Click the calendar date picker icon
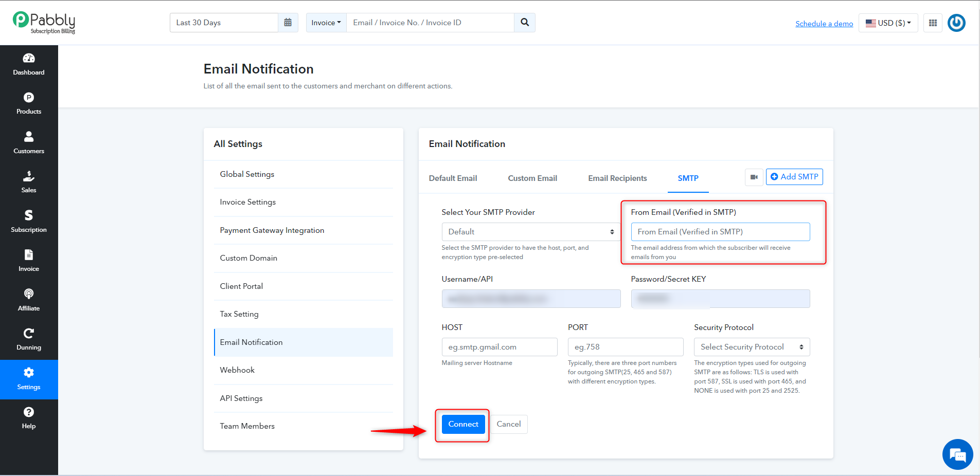The image size is (980, 476). click(x=288, y=23)
